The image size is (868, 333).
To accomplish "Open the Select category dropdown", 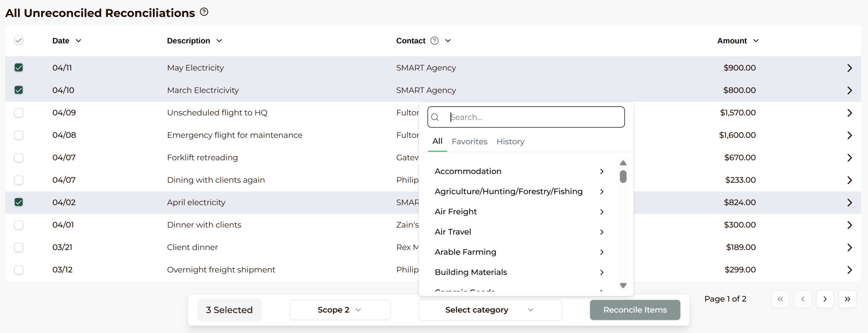I will tap(490, 310).
